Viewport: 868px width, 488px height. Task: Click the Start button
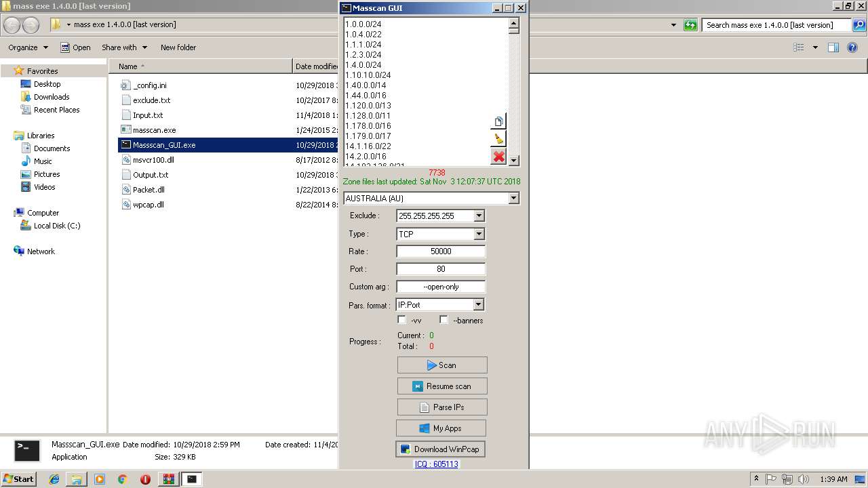[x=19, y=479]
